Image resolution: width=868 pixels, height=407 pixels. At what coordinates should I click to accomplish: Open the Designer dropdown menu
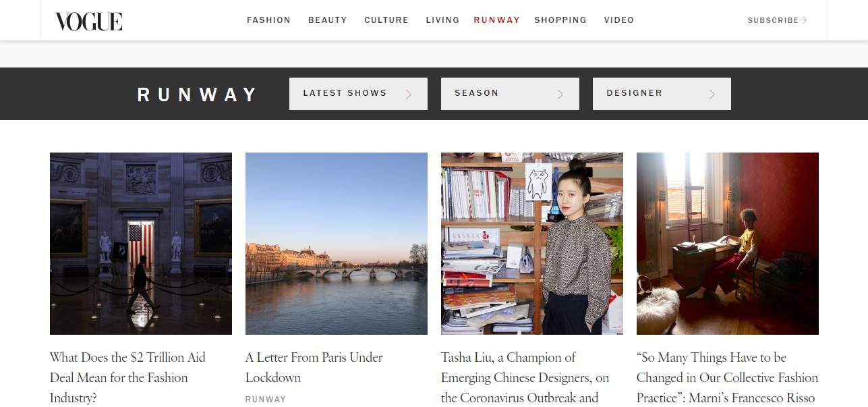(662, 94)
